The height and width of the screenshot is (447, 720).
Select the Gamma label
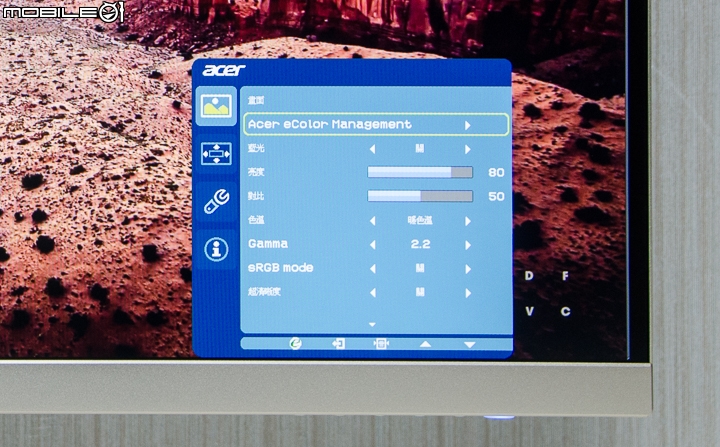[268, 244]
